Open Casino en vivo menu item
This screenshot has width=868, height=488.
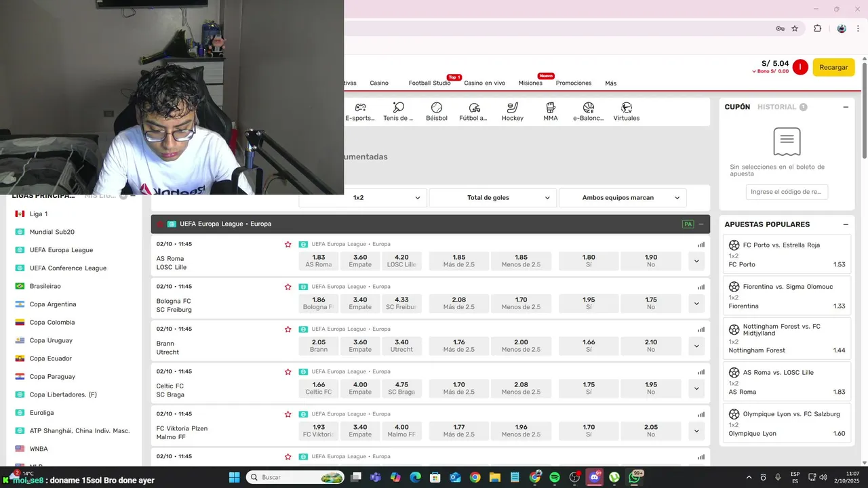point(484,83)
